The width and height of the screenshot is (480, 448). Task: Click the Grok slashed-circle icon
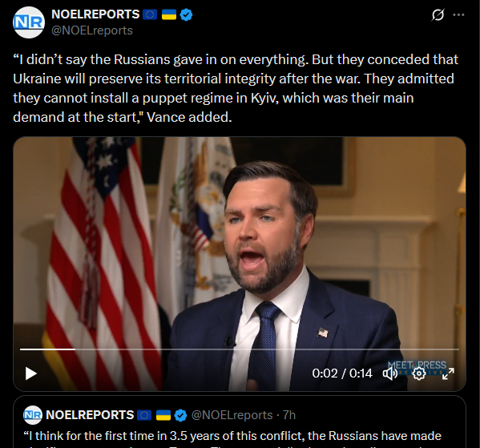[x=438, y=14]
